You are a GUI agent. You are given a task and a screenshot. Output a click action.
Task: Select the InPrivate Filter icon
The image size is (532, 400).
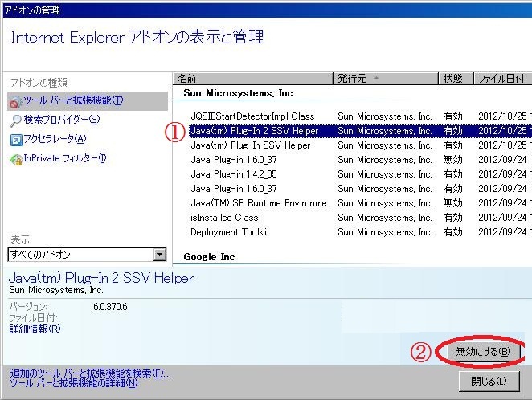pyautogui.click(x=16, y=158)
